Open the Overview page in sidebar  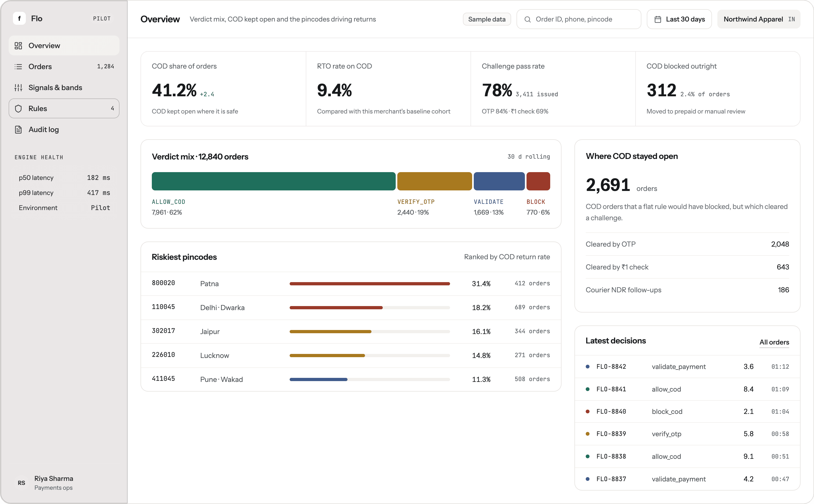click(64, 46)
